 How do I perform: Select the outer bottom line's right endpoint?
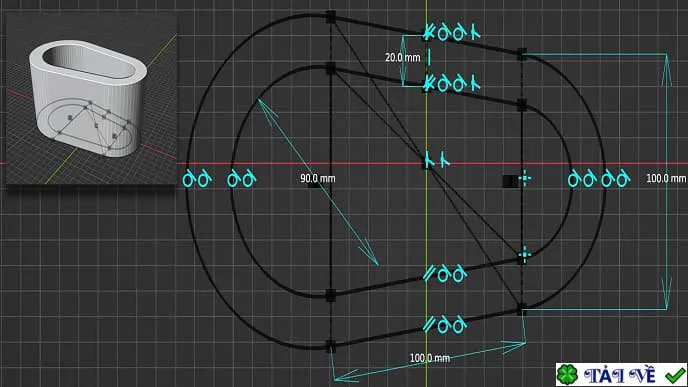(521, 310)
